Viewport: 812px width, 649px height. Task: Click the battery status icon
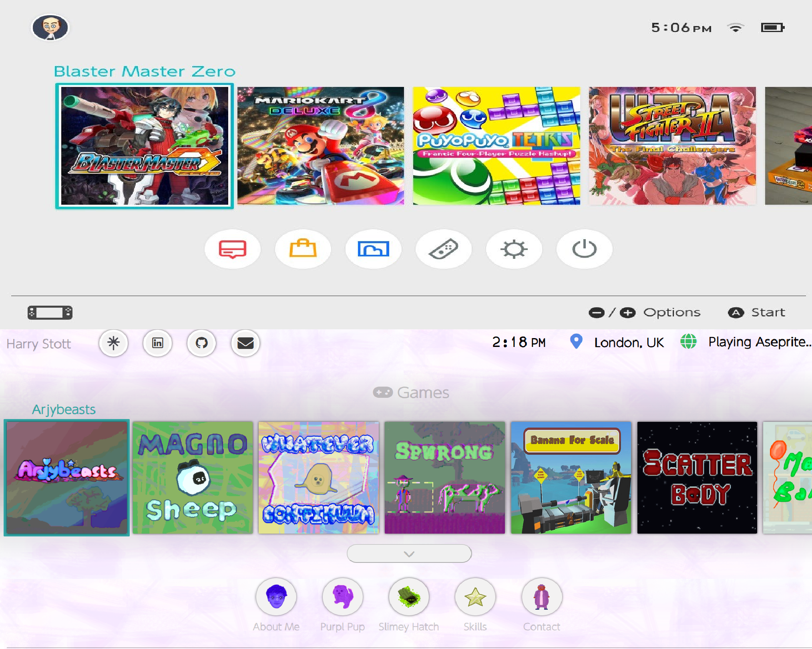click(773, 28)
